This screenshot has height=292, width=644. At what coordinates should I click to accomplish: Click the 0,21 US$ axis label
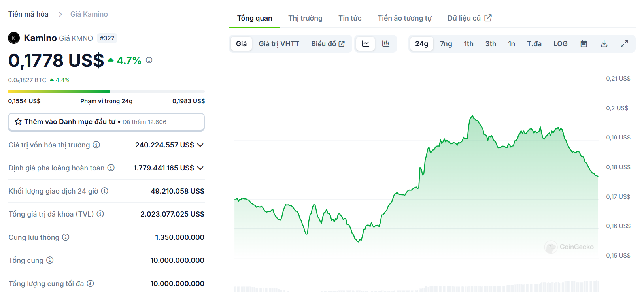(618, 79)
